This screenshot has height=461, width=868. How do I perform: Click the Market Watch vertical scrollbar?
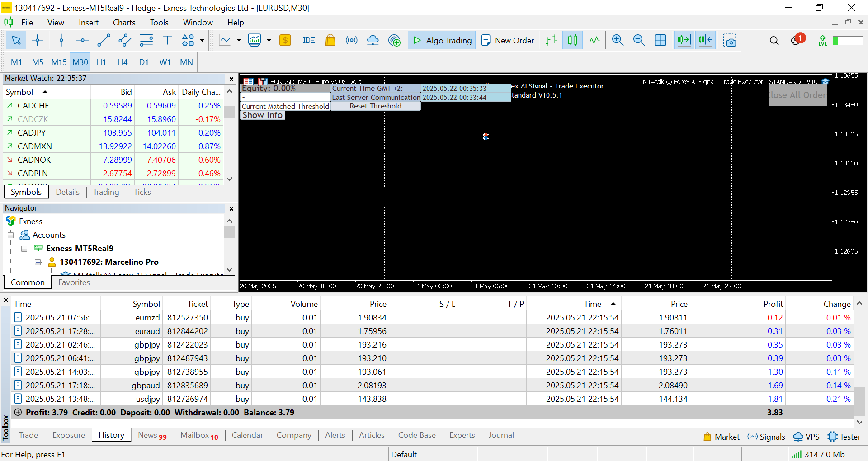click(230, 136)
